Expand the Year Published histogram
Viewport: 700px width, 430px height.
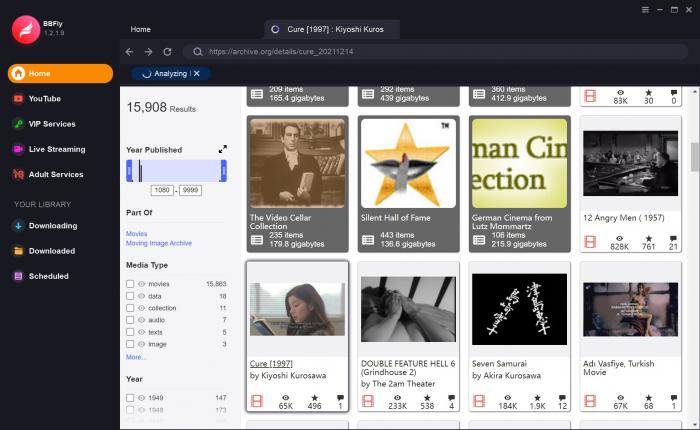[x=223, y=149]
